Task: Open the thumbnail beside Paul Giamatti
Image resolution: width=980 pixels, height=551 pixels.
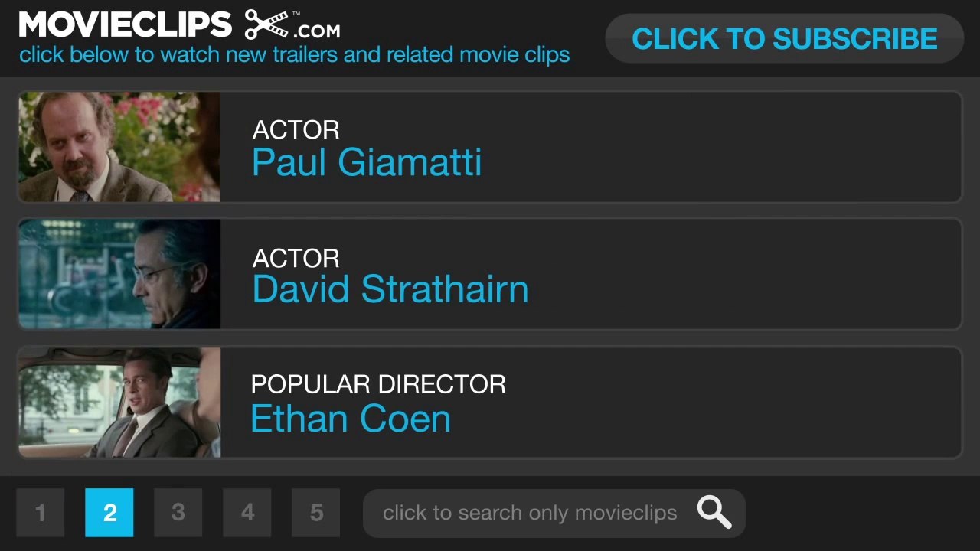Action: (x=119, y=147)
